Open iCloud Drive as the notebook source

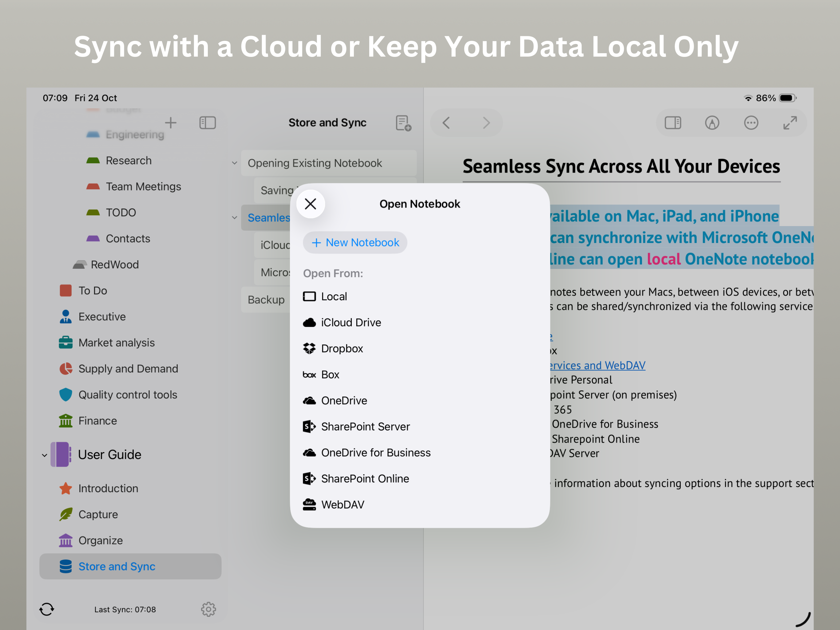point(351,322)
